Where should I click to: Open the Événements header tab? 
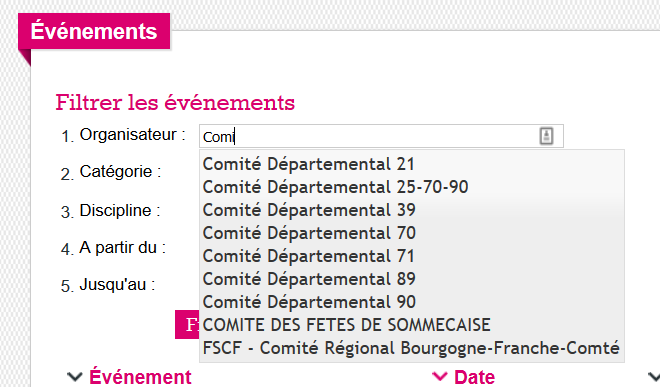click(x=94, y=31)
